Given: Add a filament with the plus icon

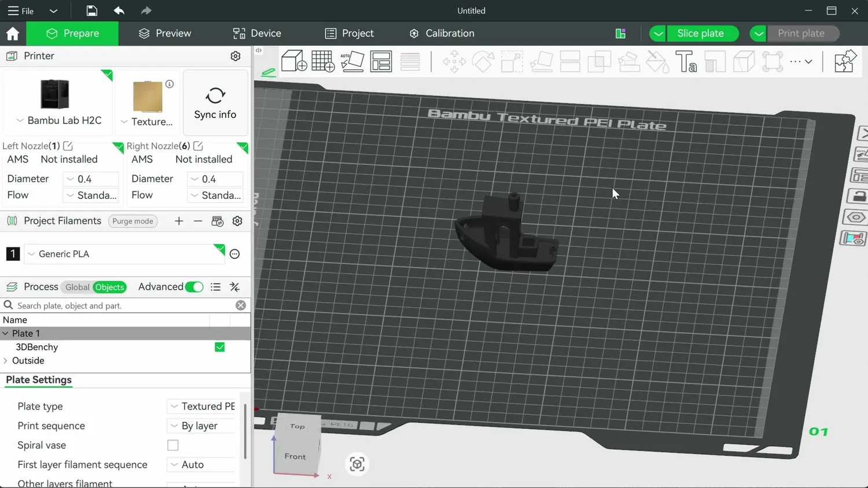Looking at the screenshot, I should coord(179,221).
